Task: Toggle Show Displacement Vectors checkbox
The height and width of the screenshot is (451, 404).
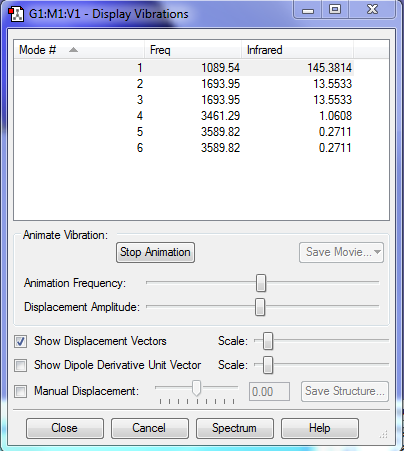Action: (x=21, y=341)
